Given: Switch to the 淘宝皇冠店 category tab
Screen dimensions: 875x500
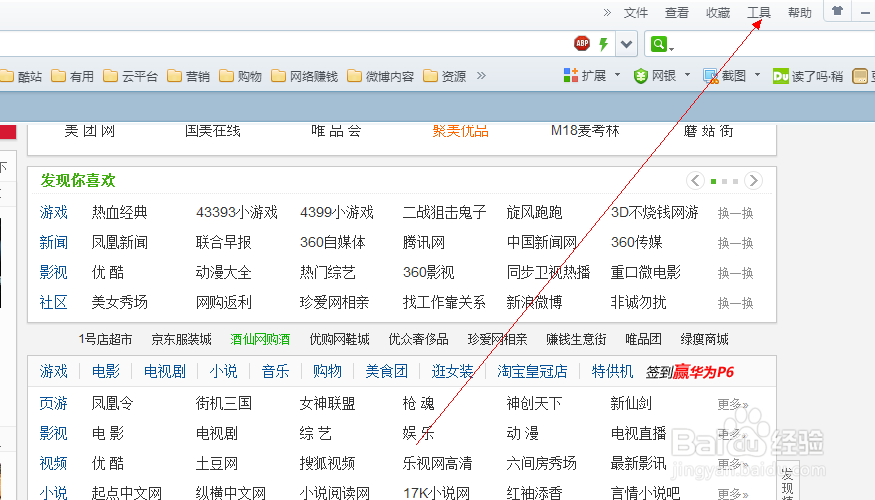Looking at the screenshot, I should [x=532, y=372].
